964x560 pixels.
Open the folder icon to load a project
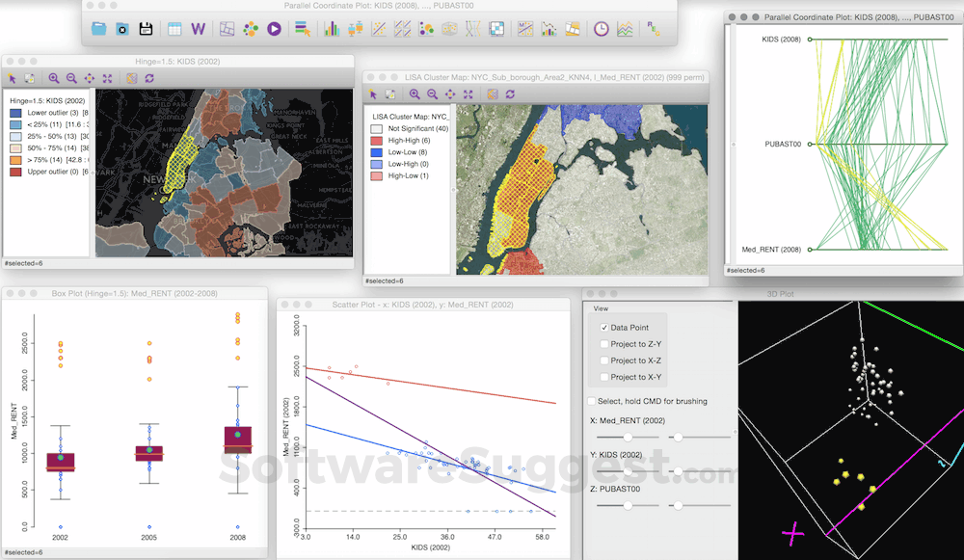(99, 29)
